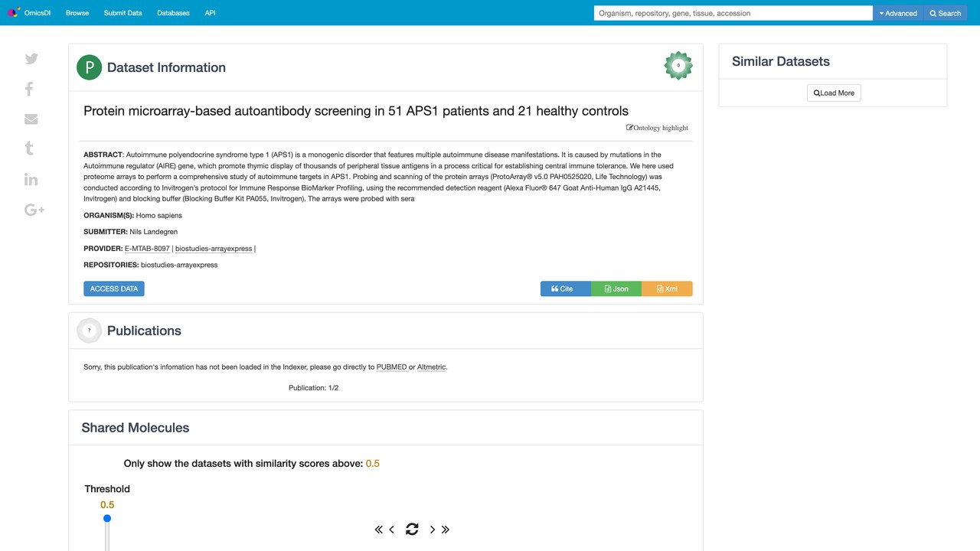This screenshot has width=980, height=551.
Task: Share dataset on Google Plus
Action: pos(34,210)
